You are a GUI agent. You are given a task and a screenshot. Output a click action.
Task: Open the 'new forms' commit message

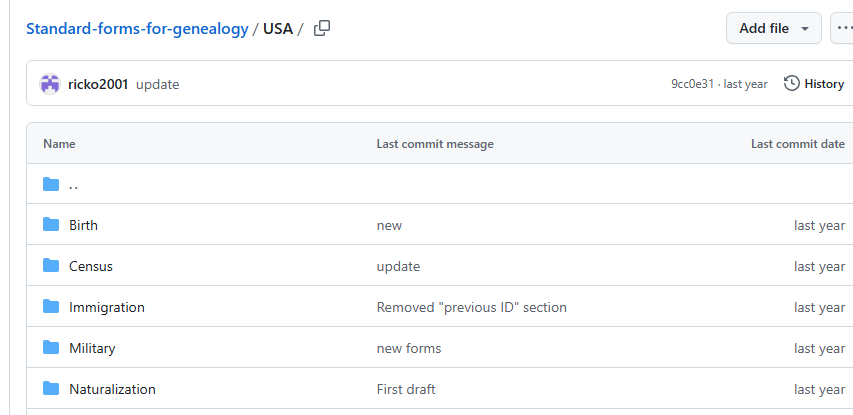408,348
